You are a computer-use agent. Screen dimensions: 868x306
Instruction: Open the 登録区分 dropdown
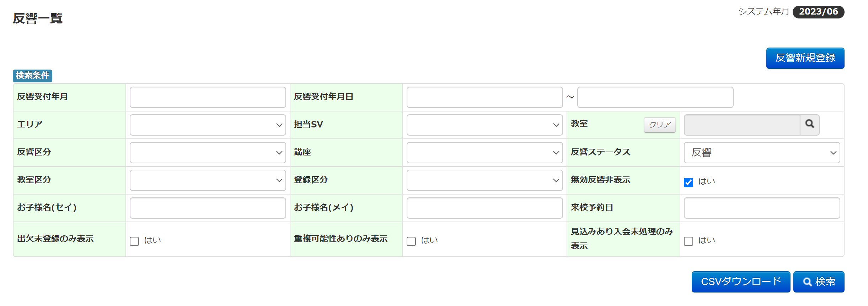tap(484, 180)
